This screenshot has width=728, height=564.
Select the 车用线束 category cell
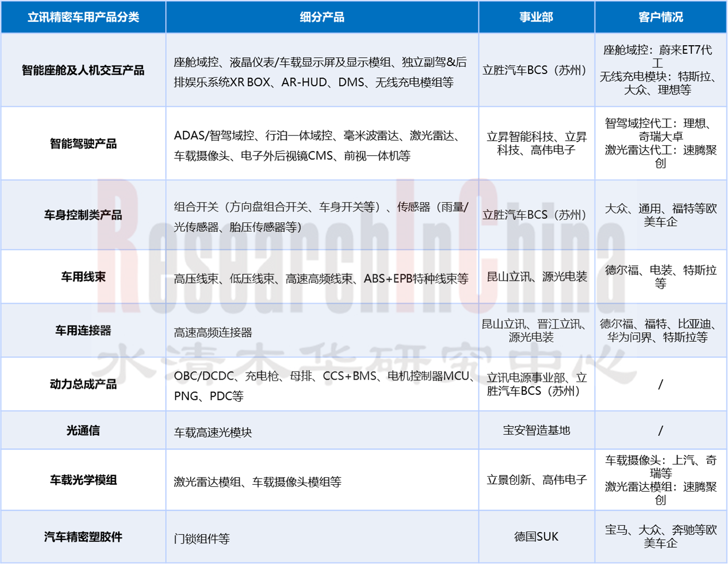83,277
